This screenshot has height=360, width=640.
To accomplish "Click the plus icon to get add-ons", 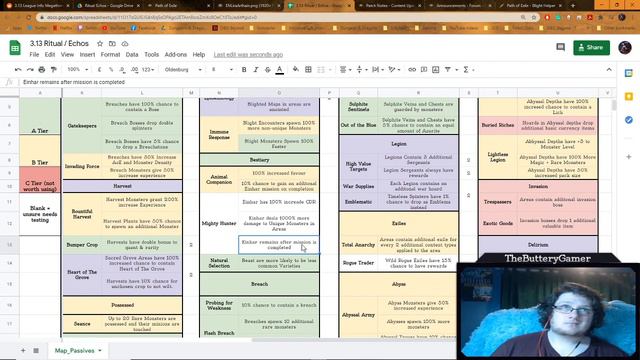I will tap(629, 157).
